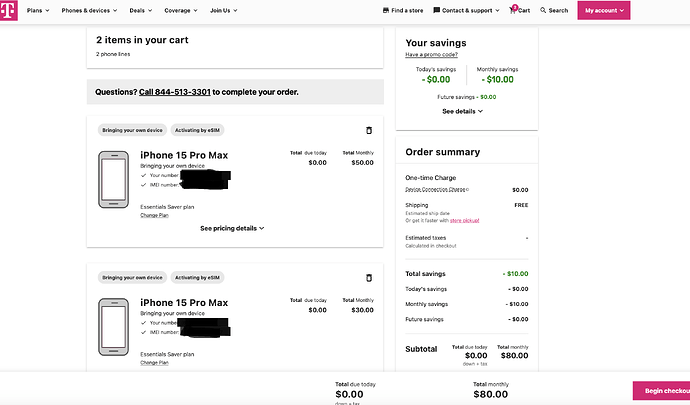Image resolution: width=690 pixels, height=405 pixels.
Task: Expand See details under Your savings
Action: click(462, 111)
